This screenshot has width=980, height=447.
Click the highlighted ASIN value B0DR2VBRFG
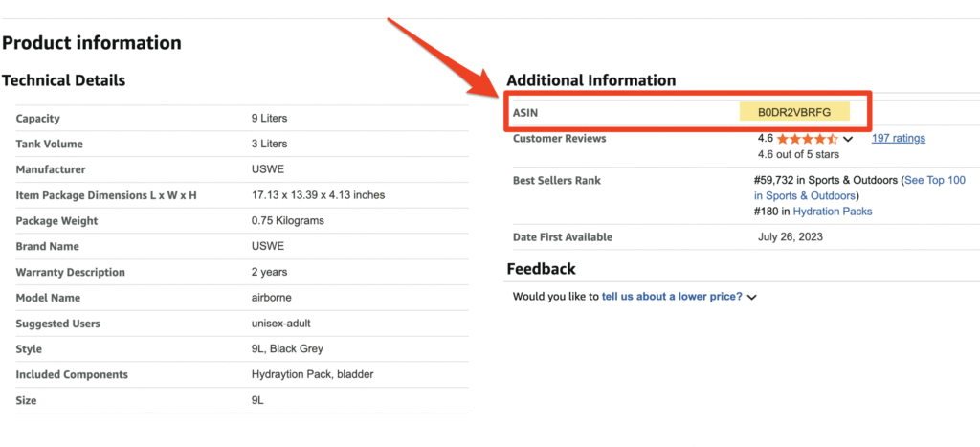pos(794,113)
